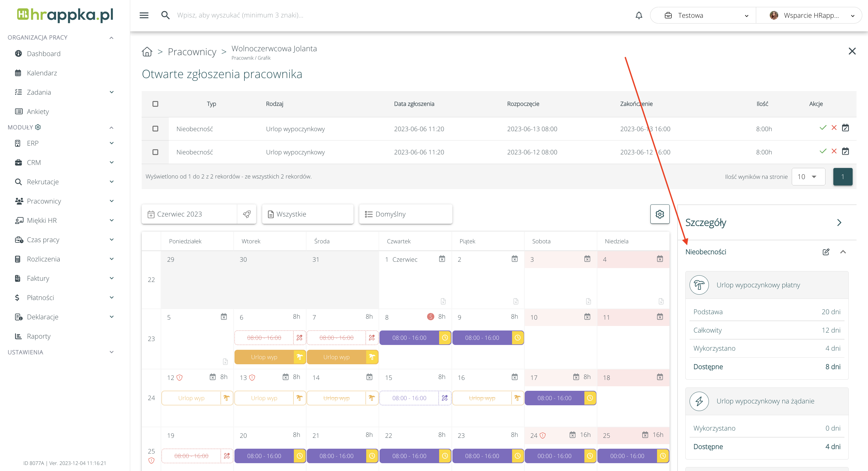Reject the 2023-06-12 leave request with the red X
The image size is (868, 471).
(834, 151)
